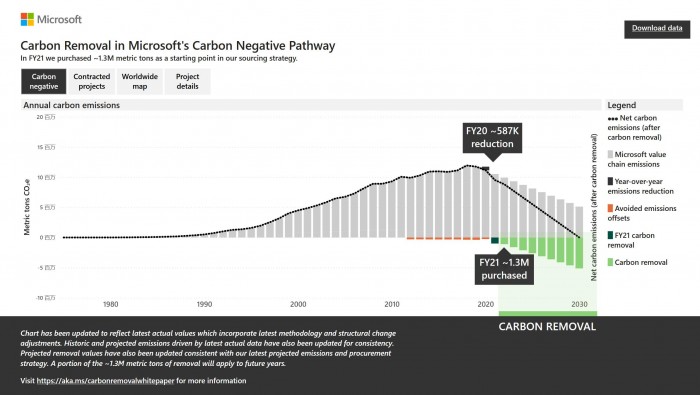
Task: Click the gray Microsoft value chain emissions swatch
Action: 610,154
